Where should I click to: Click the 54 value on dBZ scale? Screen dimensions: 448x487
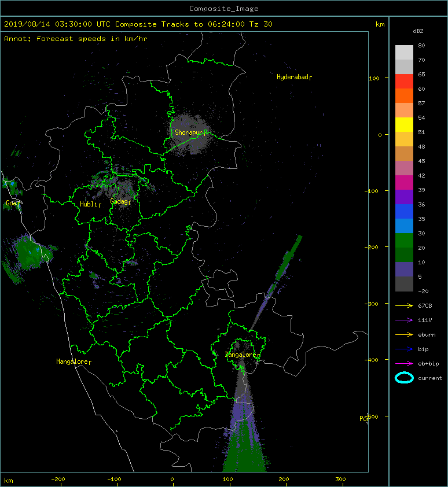coord(421,118)
